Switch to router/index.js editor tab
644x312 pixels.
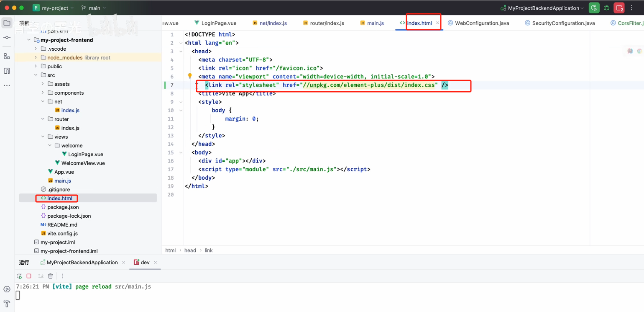(x=323, y=23)
